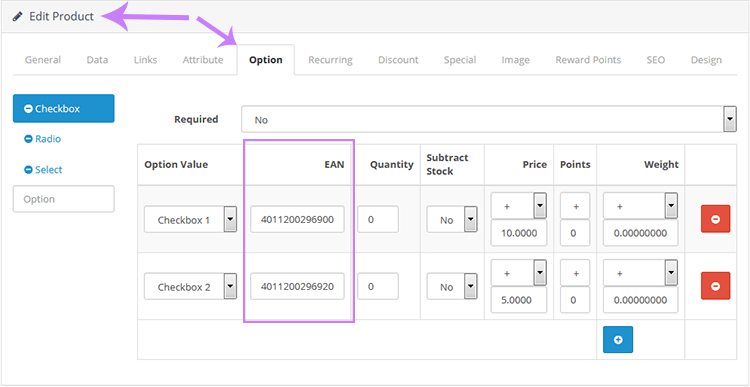Open Subtract Stock dropdown for Checkbox 2
This screenshot has height=387, width=750.
pos(452,287)
